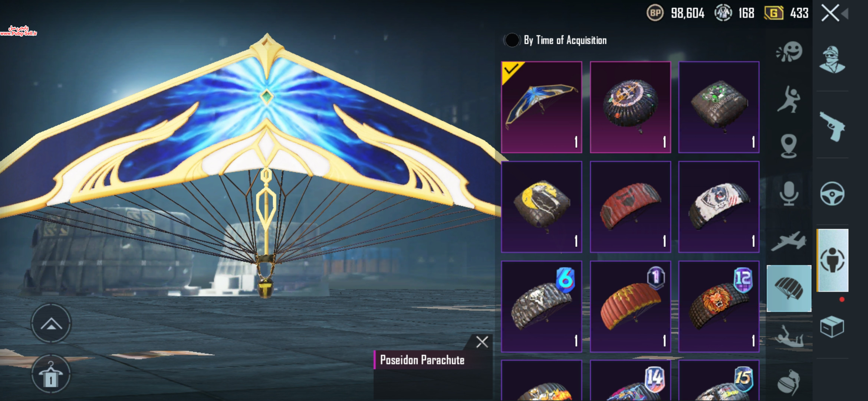Image resolution: width=868 pixels, height=401 pixels.
Task: Switch to the highlighted figure target tab
Action: 832,260
